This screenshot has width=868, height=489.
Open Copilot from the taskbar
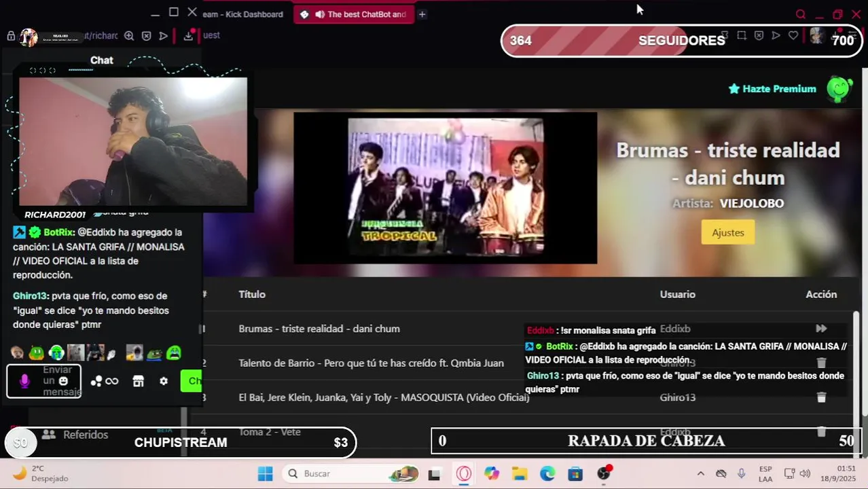click(x=492, y=473)
